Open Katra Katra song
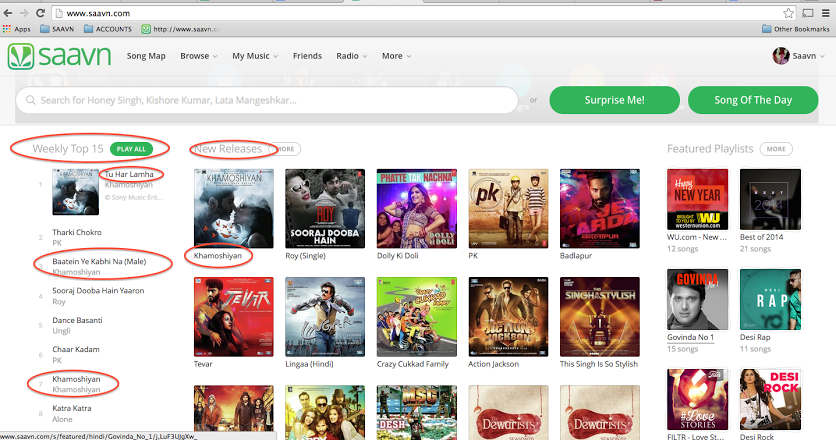Viewport: 836px width, 440px height. 71,408
